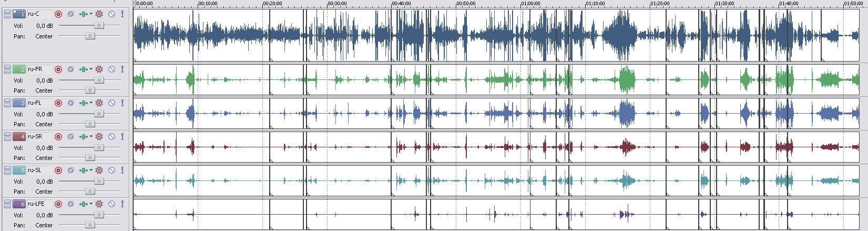The height and width of the screenshot is (231, 868).
Task: Arm the ru-FL track for recording
Action: [x=58, y=103]
